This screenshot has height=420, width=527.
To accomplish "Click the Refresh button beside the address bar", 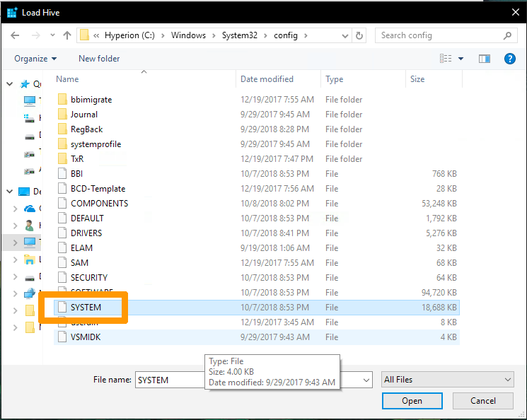I will click(x=359, y=35).
